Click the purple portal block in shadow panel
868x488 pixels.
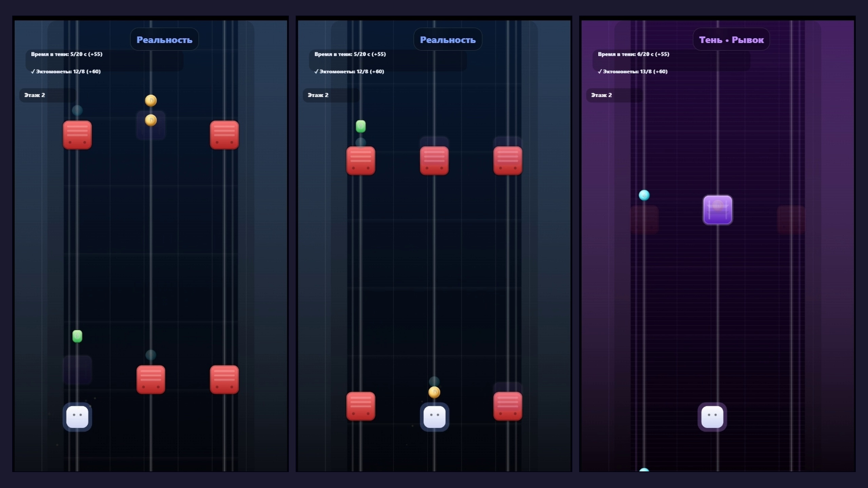[717, 210]
